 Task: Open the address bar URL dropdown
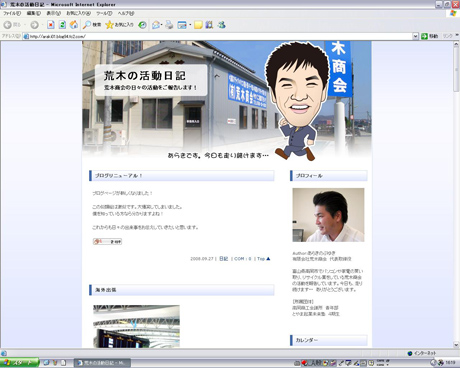click(x=415, y=36)
